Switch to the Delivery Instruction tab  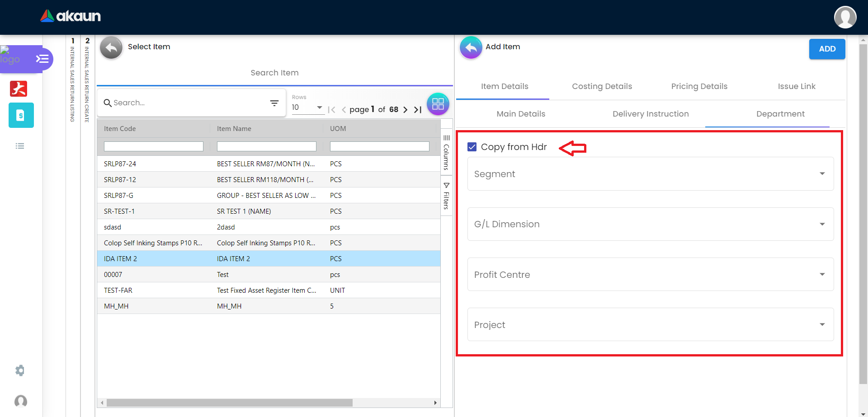[650, 114]
